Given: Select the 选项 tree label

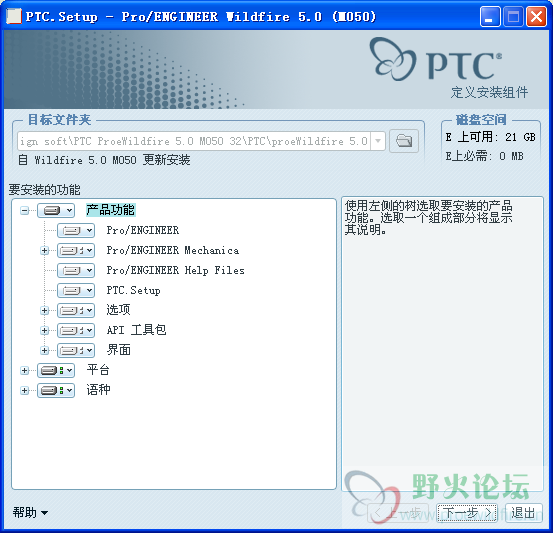Looking at the screenshot, I should tap(118, 310).
